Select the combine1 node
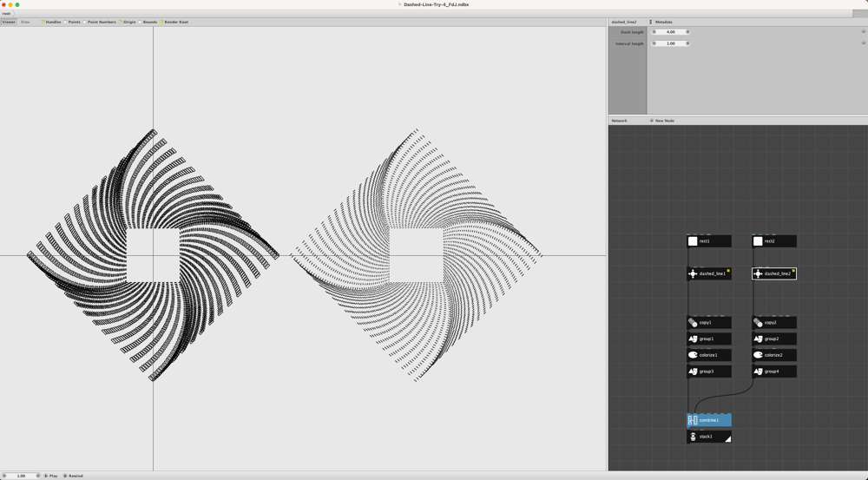Viewport: 868px width, 480px height. [x=709, y=420]
